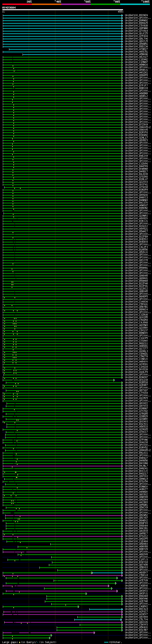Screen dimensions: 152x644
Task: Open hit UniRef100_Q7X914
Action: tap(137, 31)
